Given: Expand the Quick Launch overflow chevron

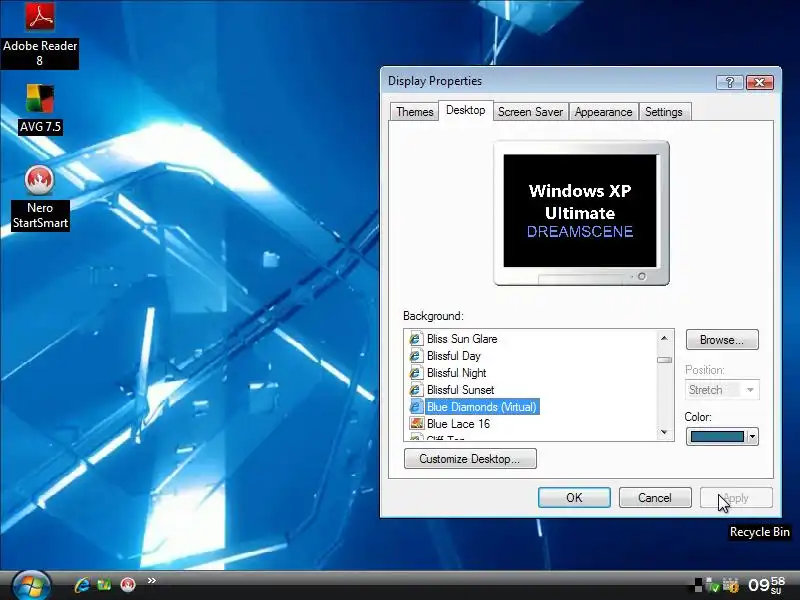Looking at the screenshot, I should 152,580.
